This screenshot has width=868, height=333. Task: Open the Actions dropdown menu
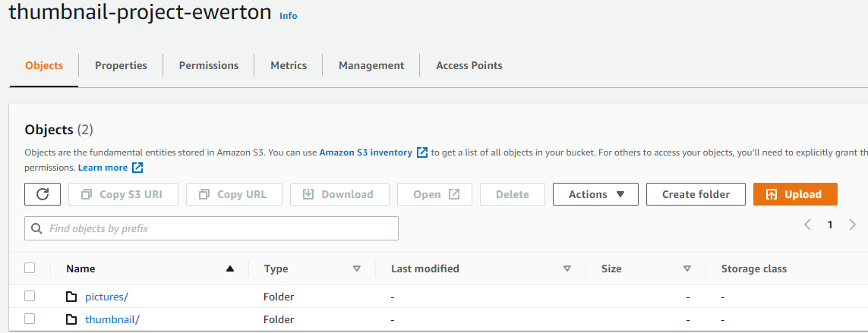coord(595,194)
